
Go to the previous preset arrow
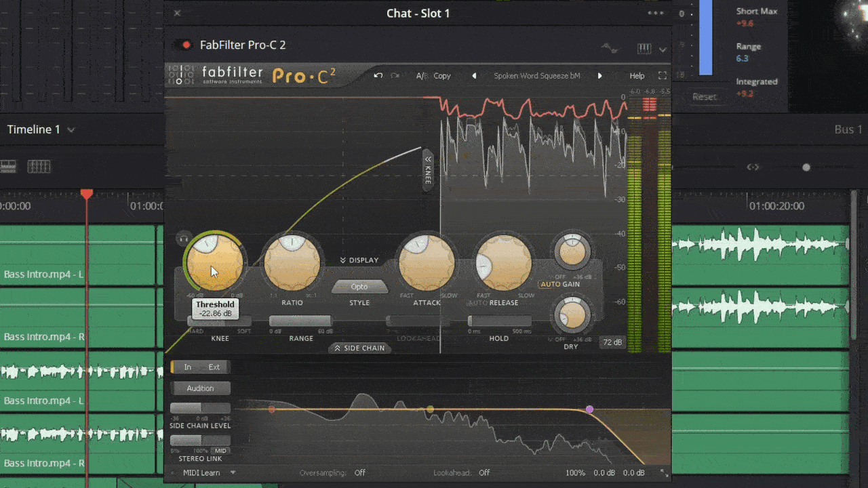click(474, 76)
